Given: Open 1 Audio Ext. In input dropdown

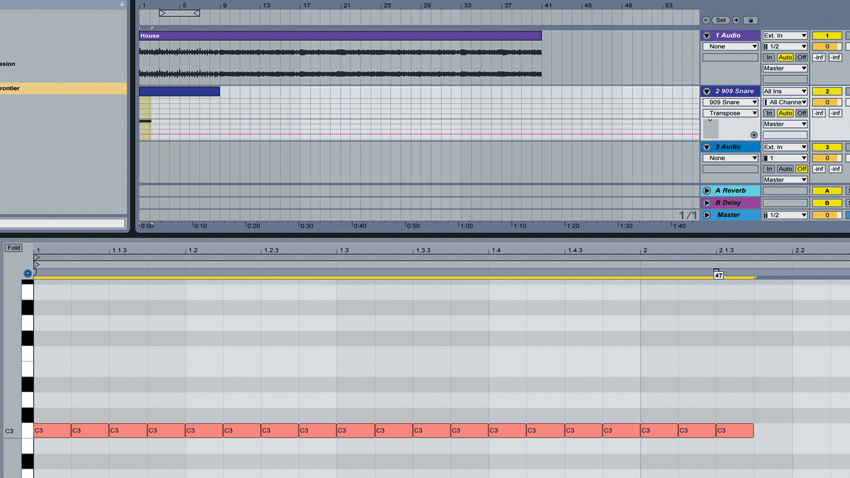Looking at the screenshot, I should pyautogui.click(x=785, y=35).
